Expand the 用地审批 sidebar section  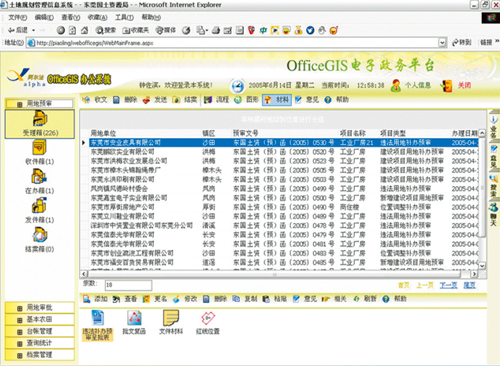coord(40,308)
